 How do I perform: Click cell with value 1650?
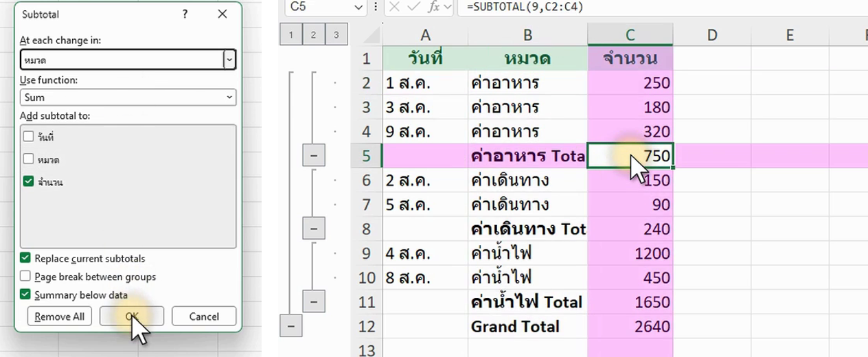(x=630, y=301)
